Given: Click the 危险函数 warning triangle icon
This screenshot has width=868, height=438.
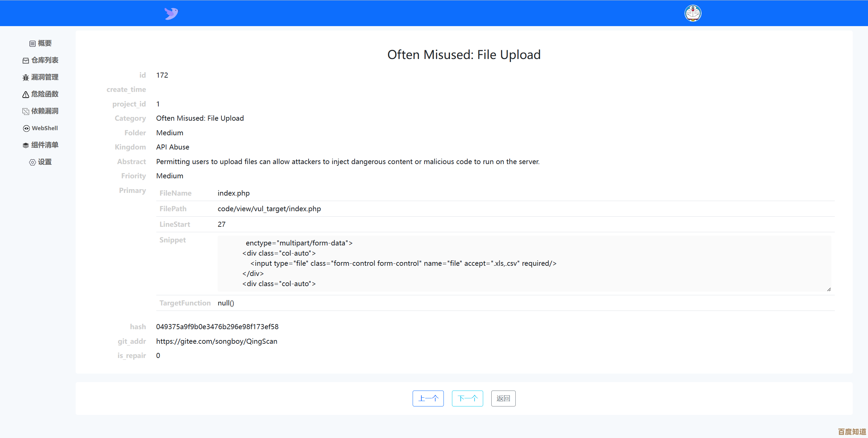Looking at the screenshot, I should [26, 95].
